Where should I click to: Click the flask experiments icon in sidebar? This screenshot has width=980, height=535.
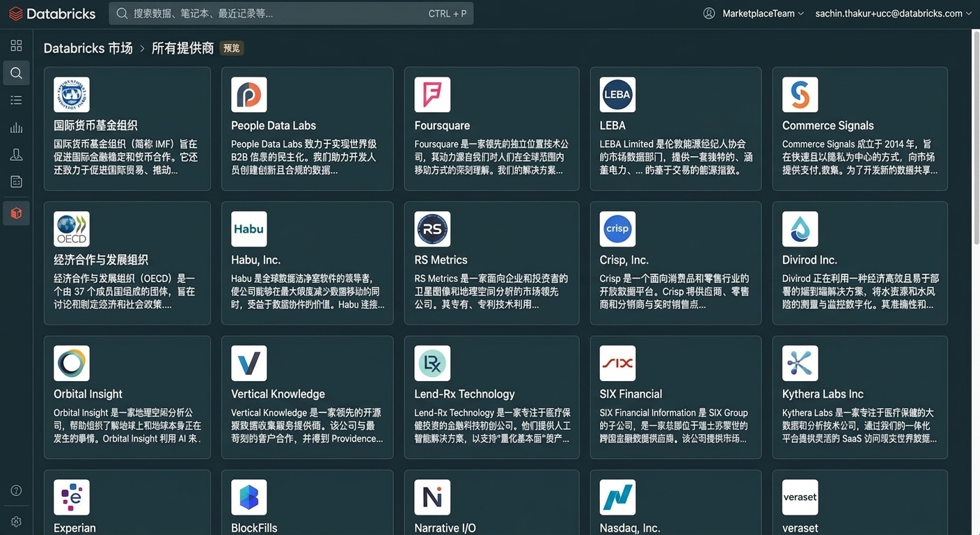(x=16, y=155)
